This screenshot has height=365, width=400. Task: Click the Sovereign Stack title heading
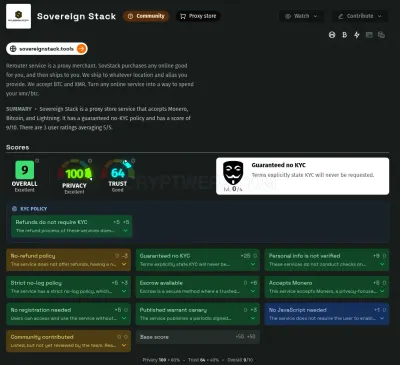[76, 16]
